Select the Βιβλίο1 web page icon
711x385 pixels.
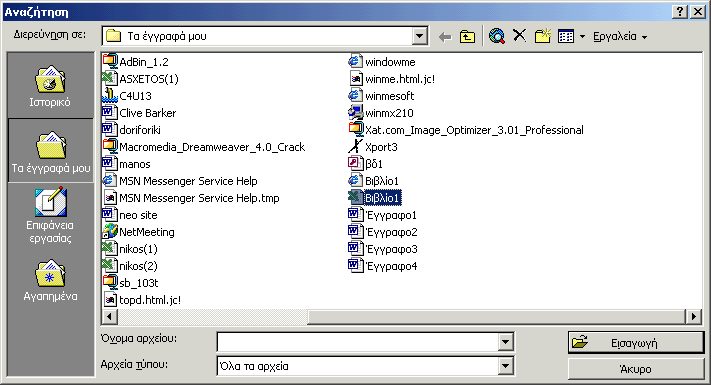click(356, 180)
